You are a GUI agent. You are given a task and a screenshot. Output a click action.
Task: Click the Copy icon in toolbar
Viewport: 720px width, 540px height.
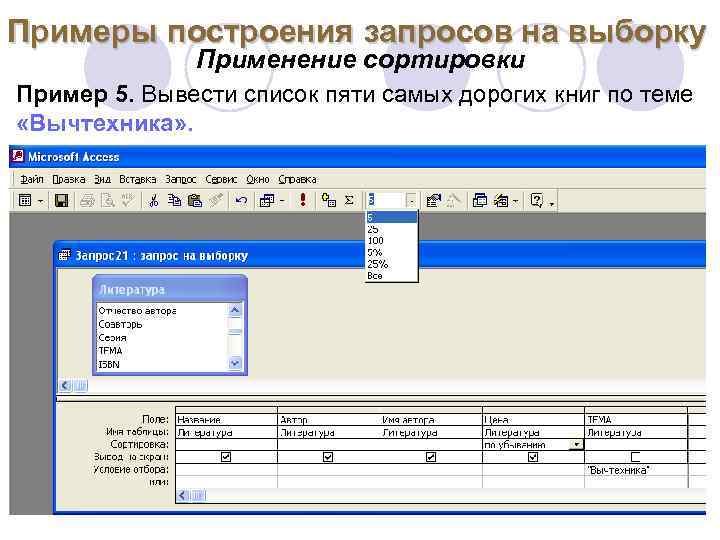point(174,201)
